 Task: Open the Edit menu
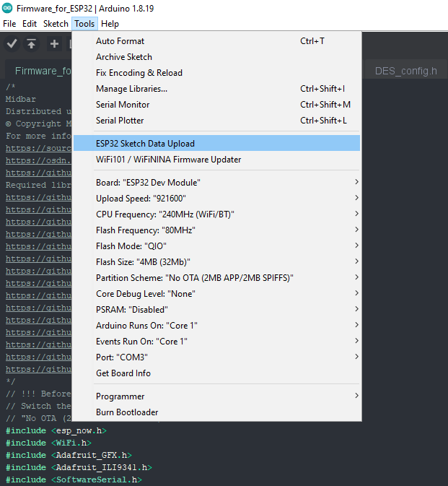click(x=30, y=24)
